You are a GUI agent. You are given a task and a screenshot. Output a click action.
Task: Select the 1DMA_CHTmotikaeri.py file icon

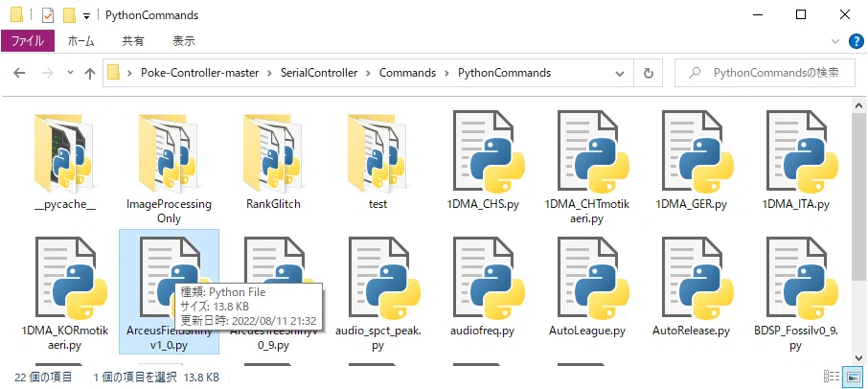[x=593, y=152]
